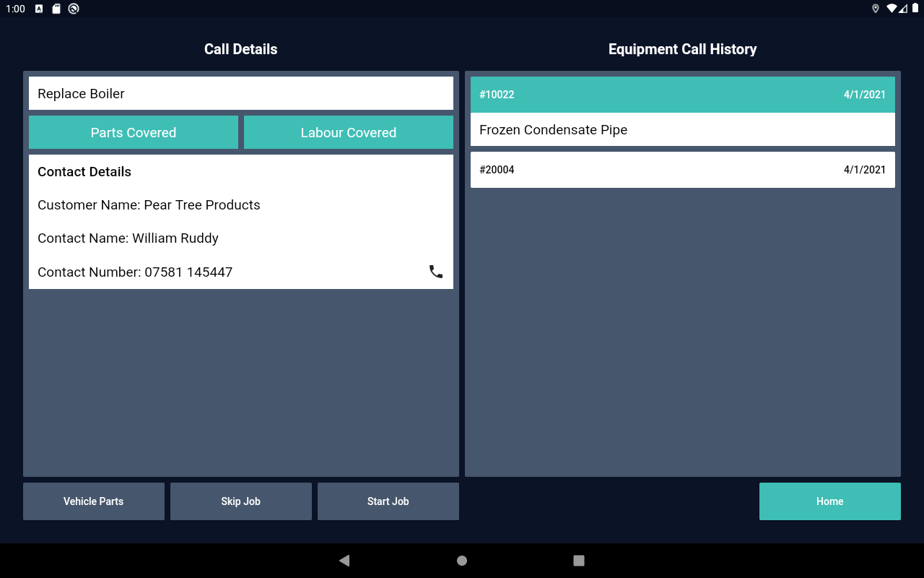Viewport: 924px width, 578px height.
Task: Select Customer Name: Pear Tree Products
Action: coord(149,205)
